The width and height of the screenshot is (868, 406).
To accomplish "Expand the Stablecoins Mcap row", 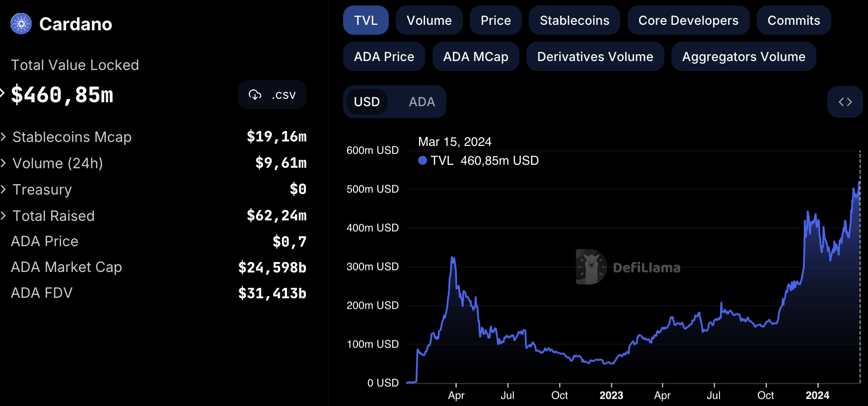I will click(x=3, y=137).
